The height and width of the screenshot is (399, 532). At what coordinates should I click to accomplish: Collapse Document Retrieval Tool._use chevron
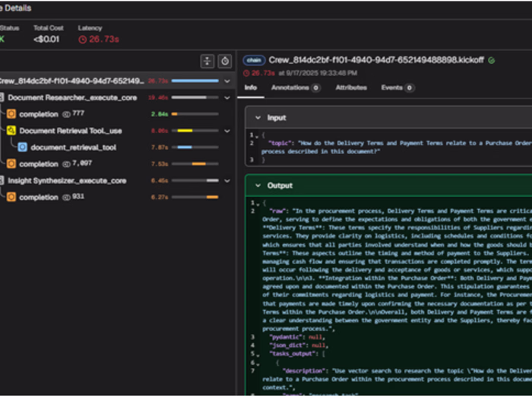coord(227,131)
